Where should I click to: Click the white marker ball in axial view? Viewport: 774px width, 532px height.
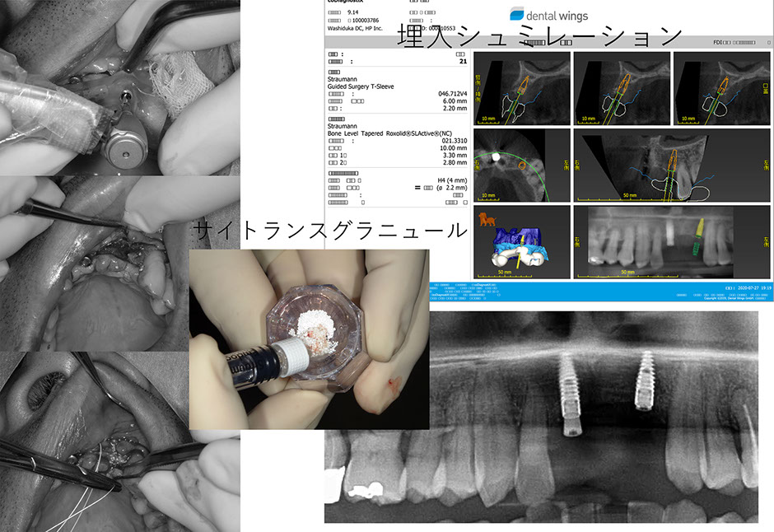pos(496,155)
